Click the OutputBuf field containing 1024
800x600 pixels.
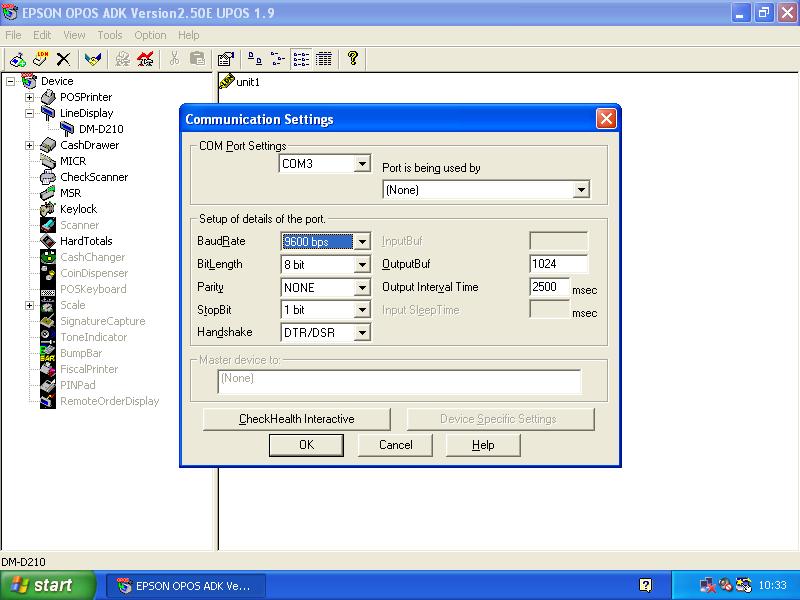click(558, 264)
